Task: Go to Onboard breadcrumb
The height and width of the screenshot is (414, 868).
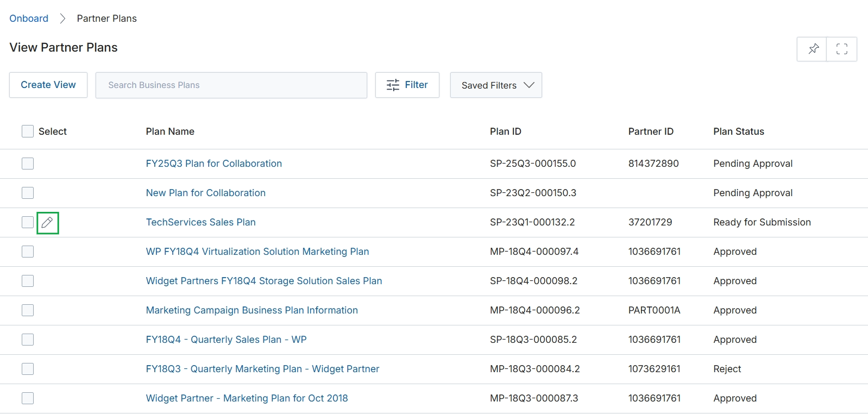Action: pyautogui.click(x=29, y=18)
